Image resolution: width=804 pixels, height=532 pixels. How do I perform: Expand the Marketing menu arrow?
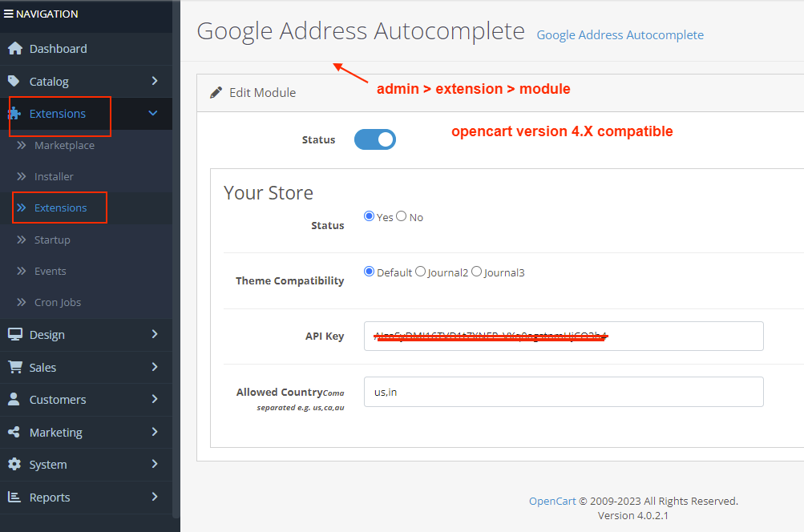155,432
